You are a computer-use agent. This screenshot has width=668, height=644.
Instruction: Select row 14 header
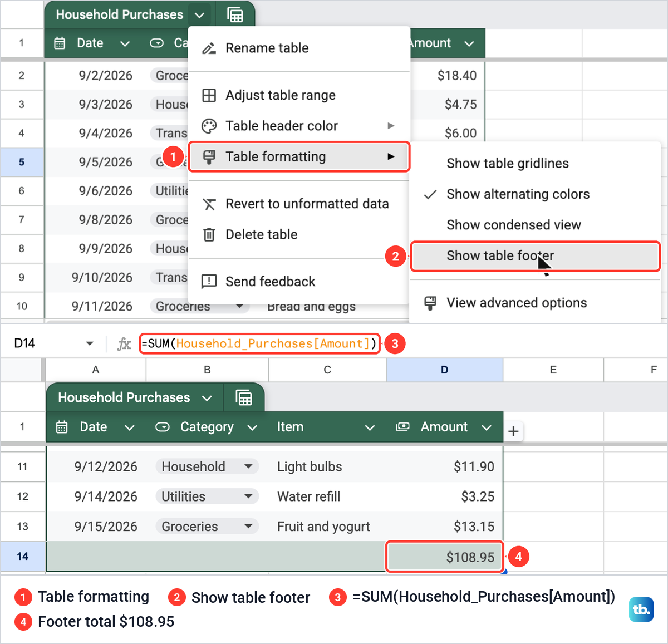point(22,556)
